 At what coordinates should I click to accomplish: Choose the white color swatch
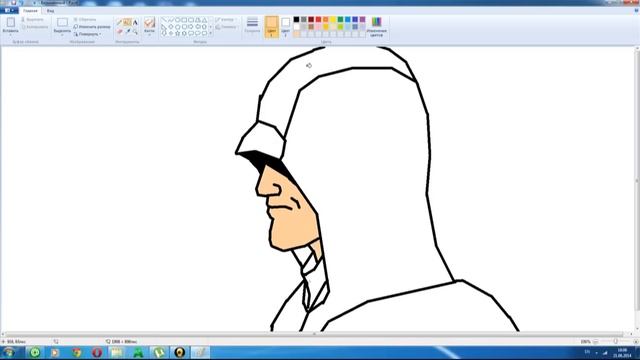[296, 27]
